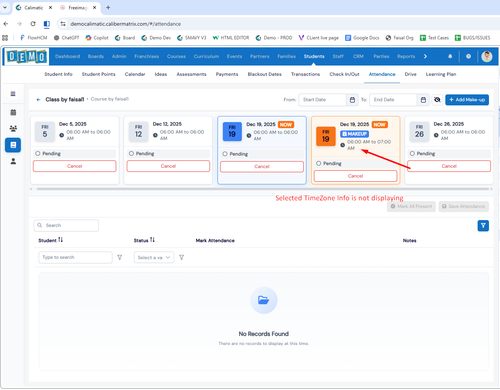
Task: Open Blackout Dates sub-tab
Action: click(x=264, y=74)
